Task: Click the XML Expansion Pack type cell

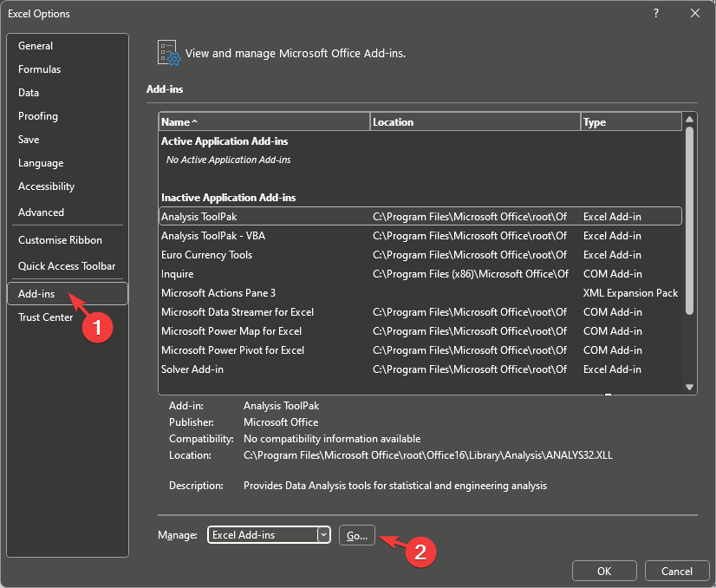Action: [630, 293]
